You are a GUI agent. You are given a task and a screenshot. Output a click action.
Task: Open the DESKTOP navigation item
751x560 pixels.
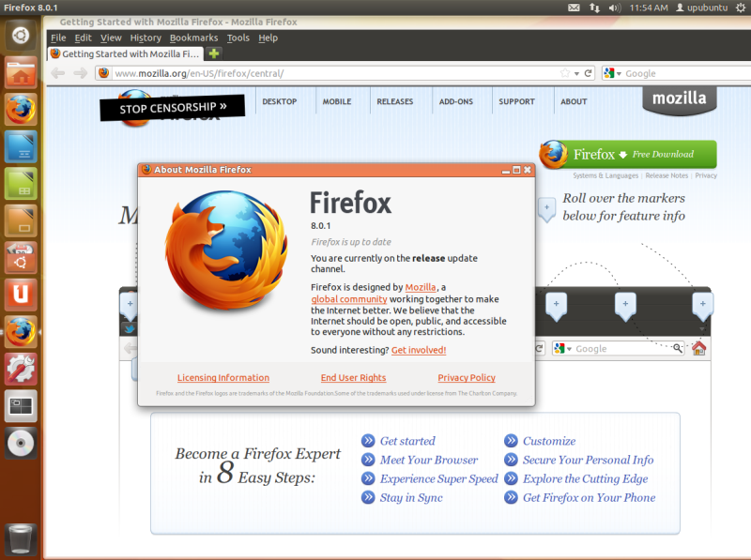click(x=279, y=101)
